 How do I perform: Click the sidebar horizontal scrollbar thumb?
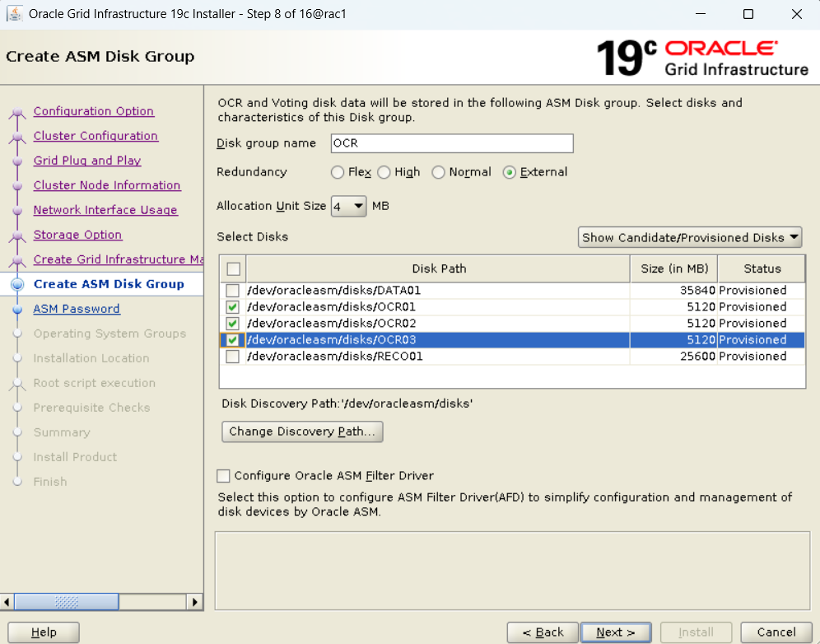pyautogui.click(x=67, y=602)
